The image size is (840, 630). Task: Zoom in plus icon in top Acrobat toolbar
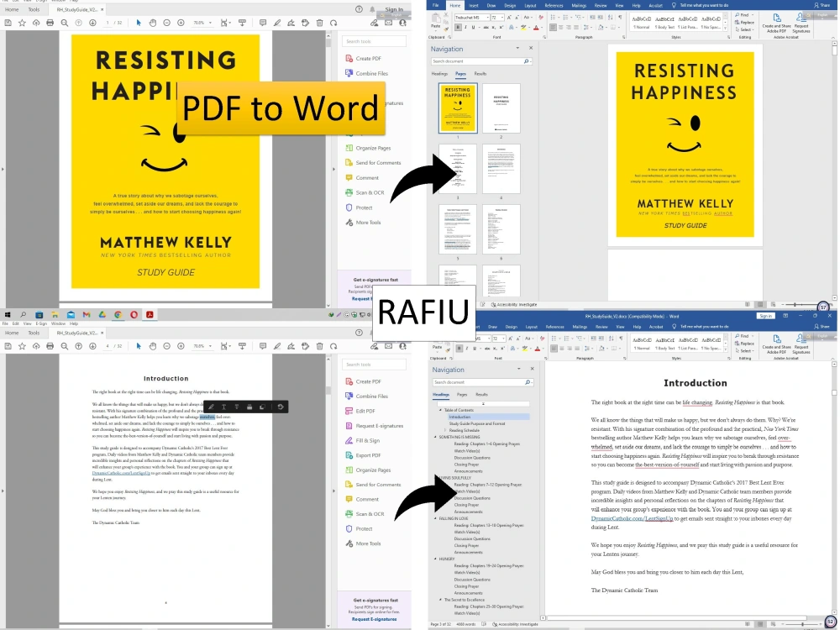pos(181,23)
